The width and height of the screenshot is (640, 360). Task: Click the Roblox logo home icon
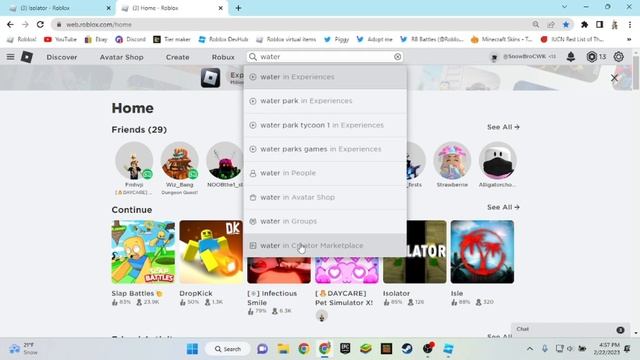pos(27,57)
